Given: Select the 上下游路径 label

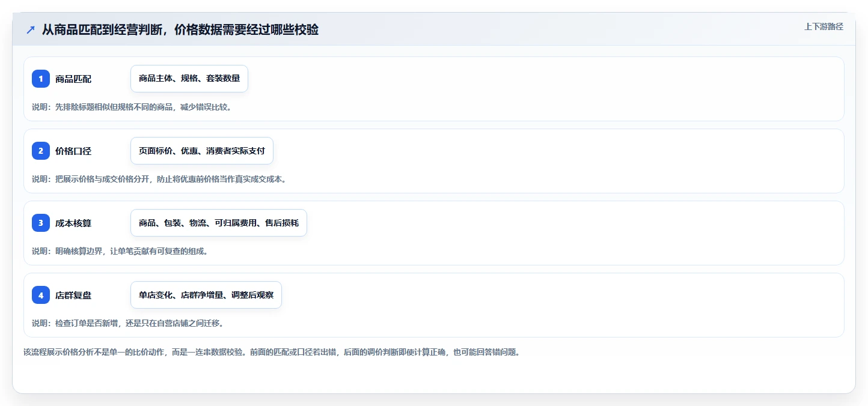Looking at the screenshot, I should pyautogui.click(x=824, y=26).
